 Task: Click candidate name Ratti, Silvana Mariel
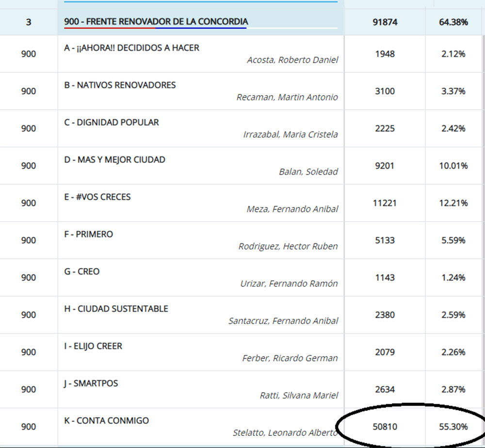[x=299, y=396]
